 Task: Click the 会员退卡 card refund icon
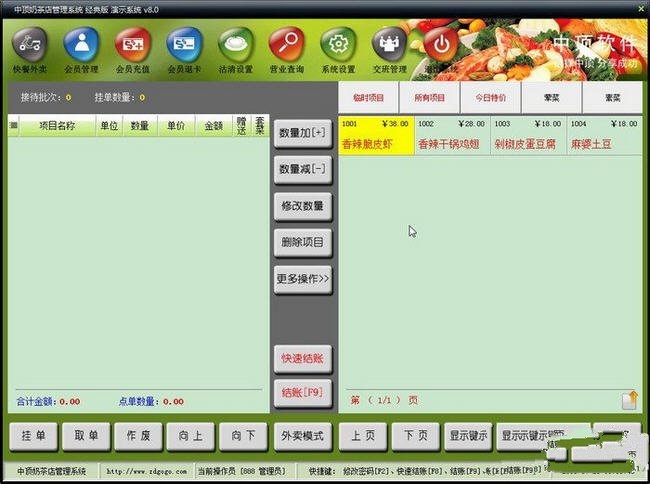click(x=184, y=45)
